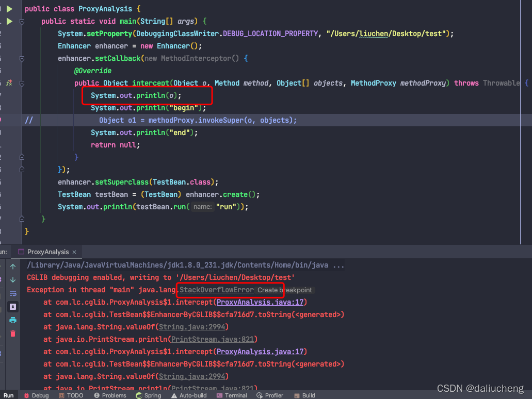Viewport: 532px width, 399px height.
Task: Click the grayed MethodInterceptor() constructor text
Action: (200, 58)
